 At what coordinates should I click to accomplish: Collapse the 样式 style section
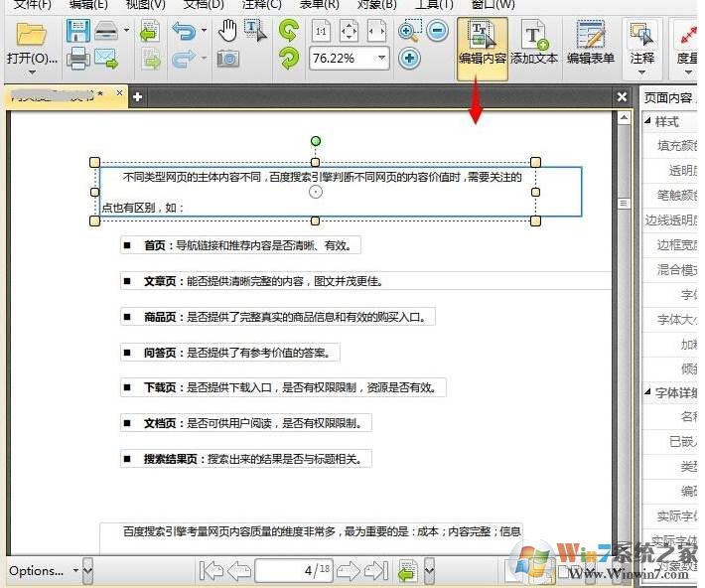(649, 121)
